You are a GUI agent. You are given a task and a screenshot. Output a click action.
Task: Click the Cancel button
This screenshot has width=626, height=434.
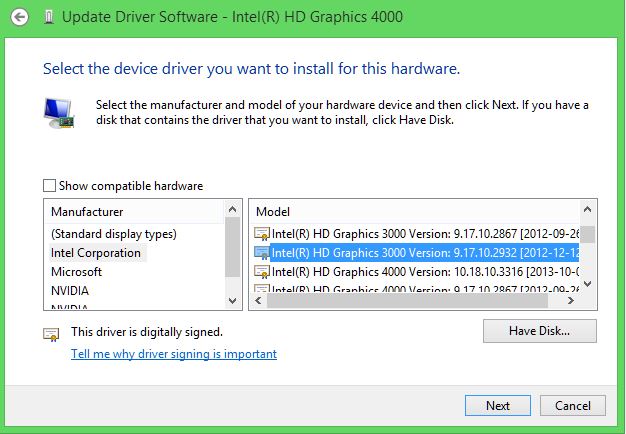pyautogui.click(x=573, y=406)
